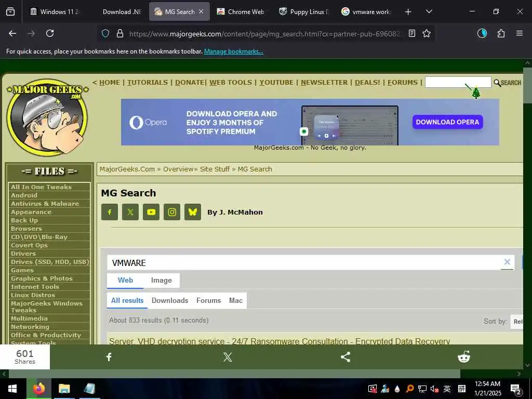Share on X in bottom share bar

point(228,357)
